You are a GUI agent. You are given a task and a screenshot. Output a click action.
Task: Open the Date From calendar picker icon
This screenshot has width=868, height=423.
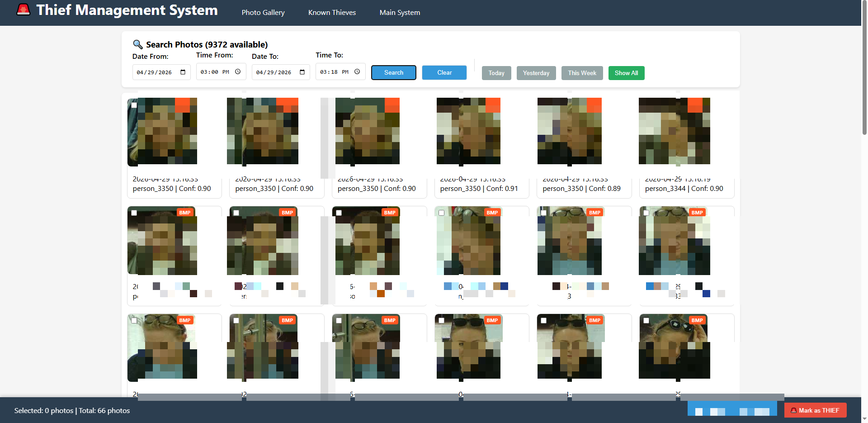(x=183, y=72)
